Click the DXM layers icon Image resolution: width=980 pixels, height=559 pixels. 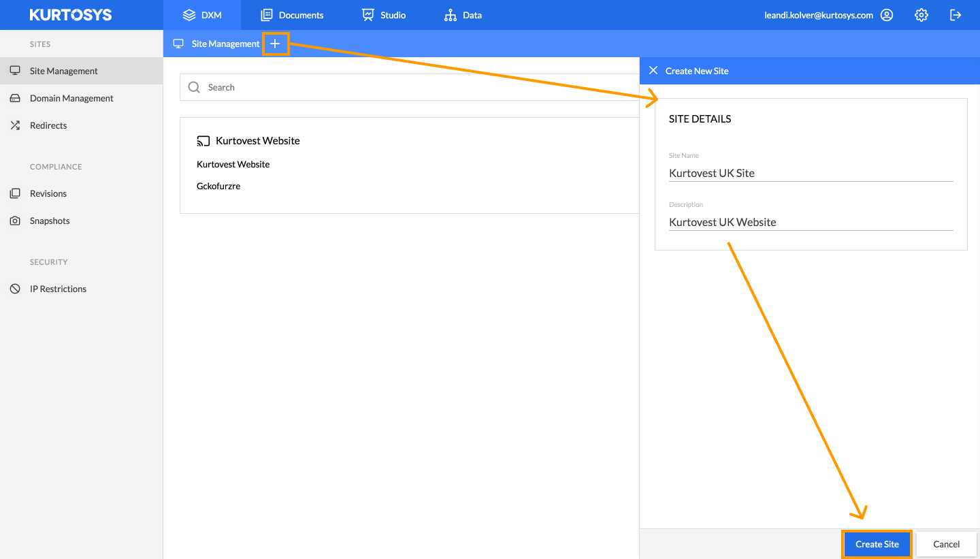(x=189, y=15)
